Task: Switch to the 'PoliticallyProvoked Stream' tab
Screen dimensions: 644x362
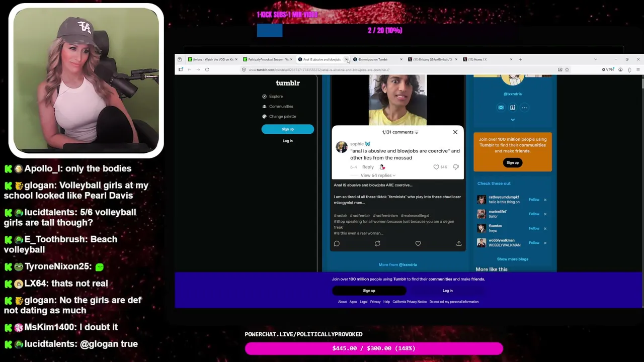Action: (267, 59)
